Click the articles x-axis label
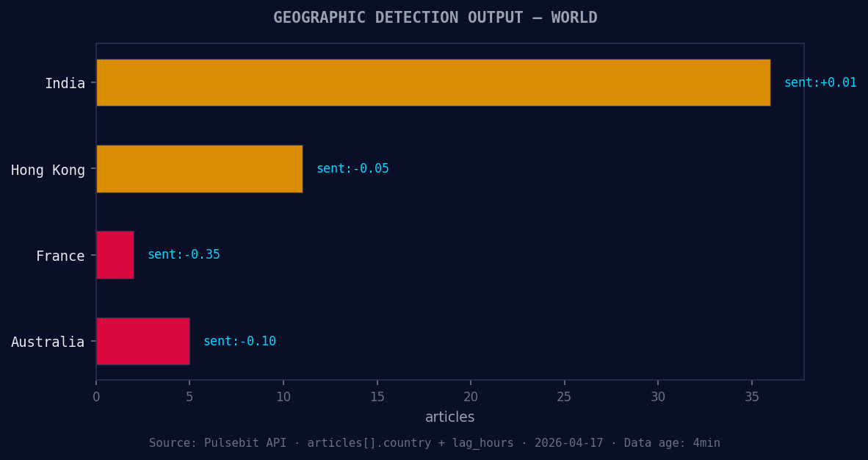This screenshot has height=460, width=868. click(x=450, y=417)
